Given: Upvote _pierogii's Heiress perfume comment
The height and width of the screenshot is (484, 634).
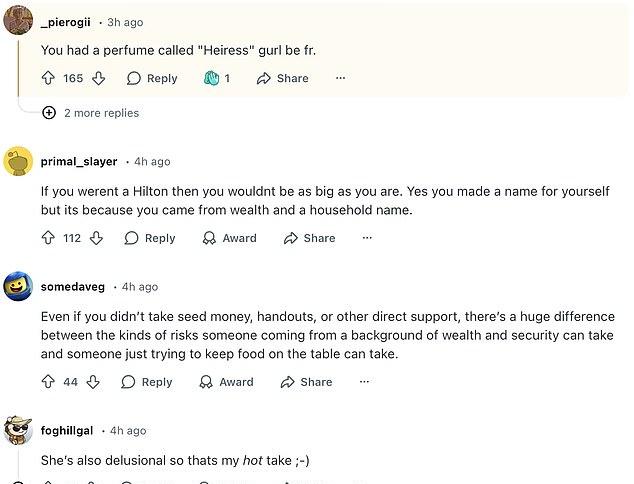Looking at the screenshot, I should tap(48, 78).
